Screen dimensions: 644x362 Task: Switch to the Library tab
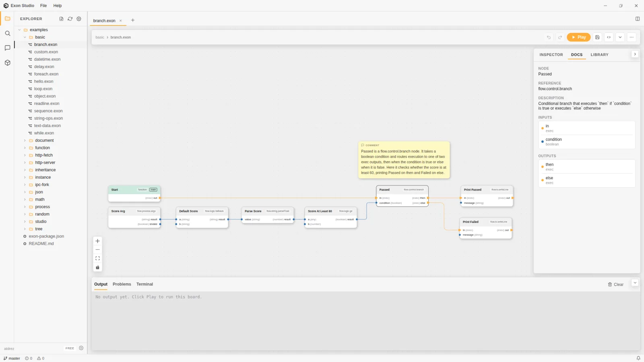click(599, 55)
